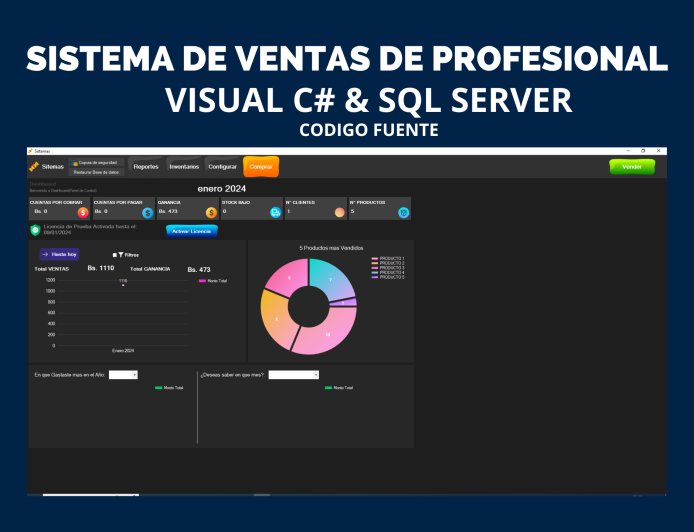Click the orange slice of the donut chart

pos(277,319)
